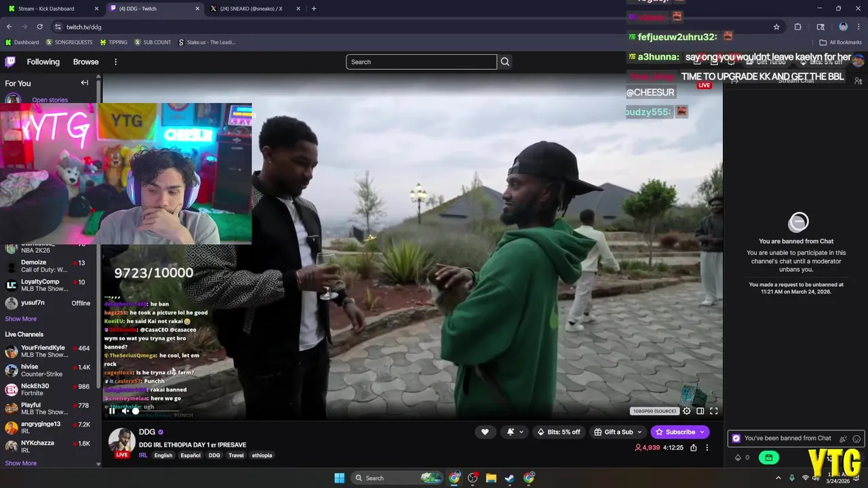The height and width of the screenshot is (488, 868).
Task: Open LoyaltyComp channel in sidebar
Action: click(x=47, y=285)
